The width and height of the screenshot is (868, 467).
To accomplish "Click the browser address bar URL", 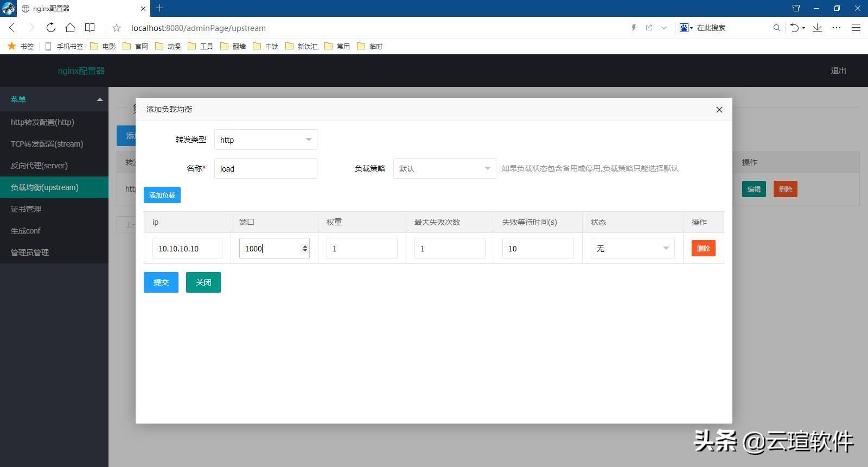I will coord(199,28).
